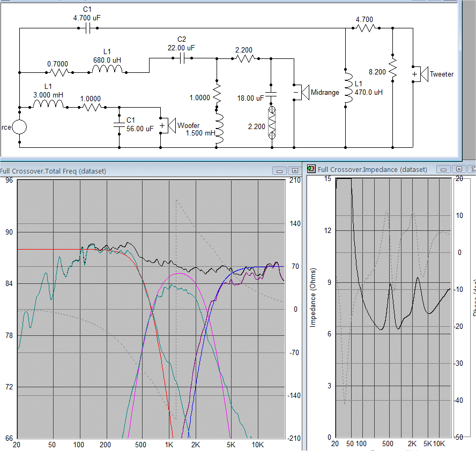476x451 pixels.
Task: Select the Tweeter speaker symbol
Action: point(420,74)
